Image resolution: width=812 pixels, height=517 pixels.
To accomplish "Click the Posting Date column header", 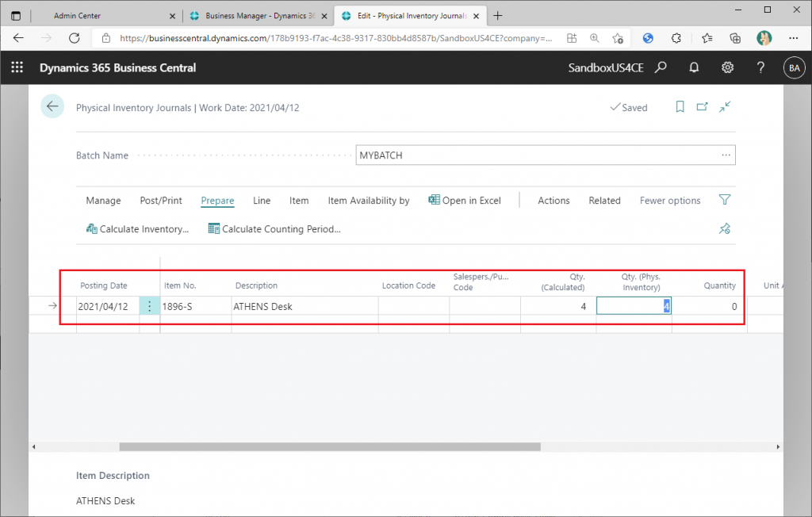I will point(104,285).
